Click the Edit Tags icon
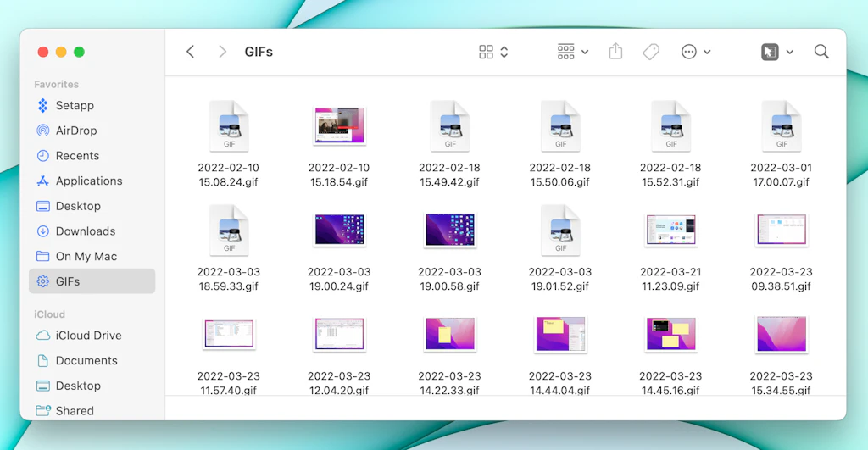 coord(651,52)
